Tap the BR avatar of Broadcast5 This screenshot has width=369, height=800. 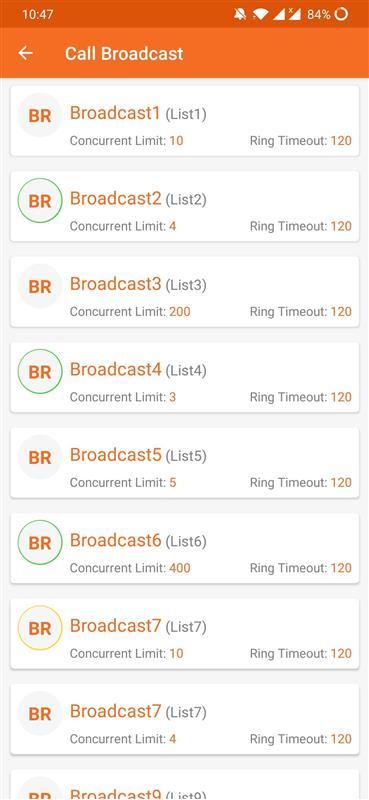tap(40, 457)
